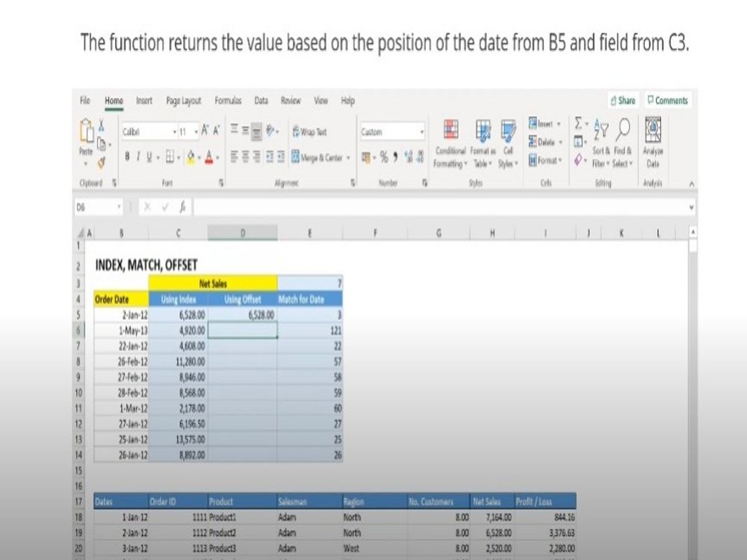Screen dimensions: 747x560
Task: Toggle Bold formatting
Action: click(127, 157)
